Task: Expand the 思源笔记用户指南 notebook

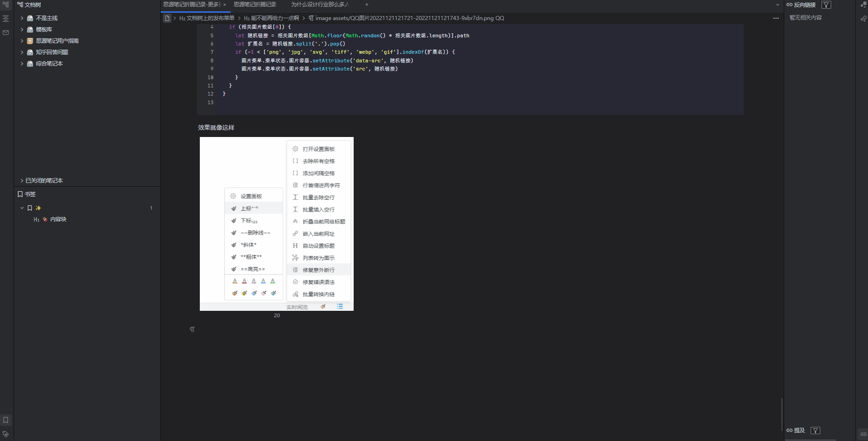Action: (x=22, y=41)
